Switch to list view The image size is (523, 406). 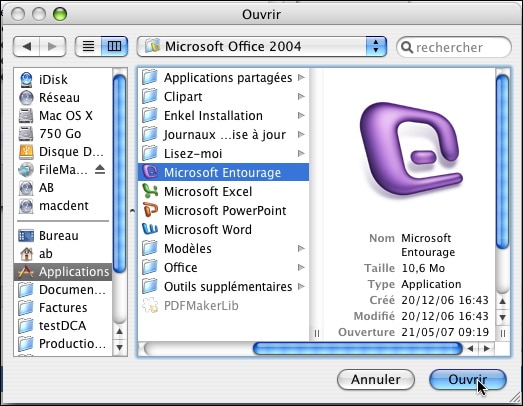[x=88, y=46]
